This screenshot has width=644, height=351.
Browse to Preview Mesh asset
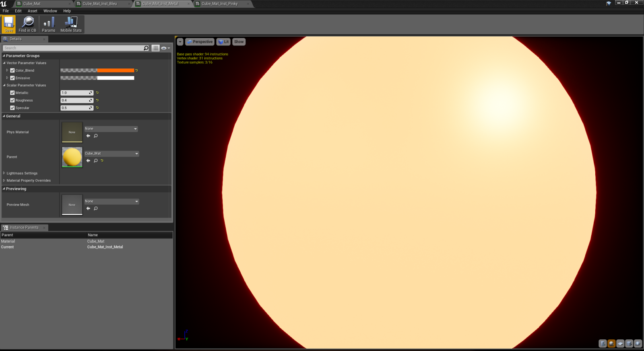(96, 208)
